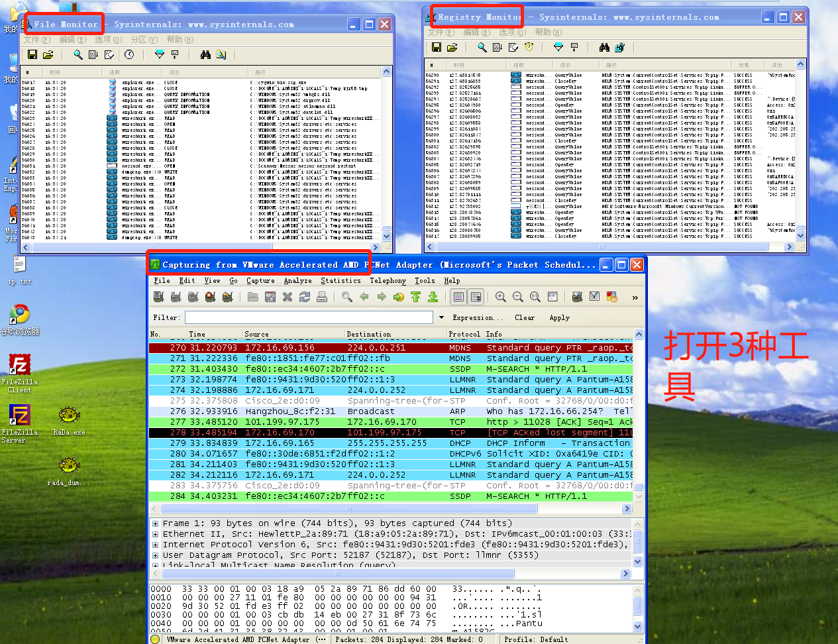This screenshot has width=838, height=644.
Task: Reset Wireshark zoom to normal size
Action: [535, 297]
